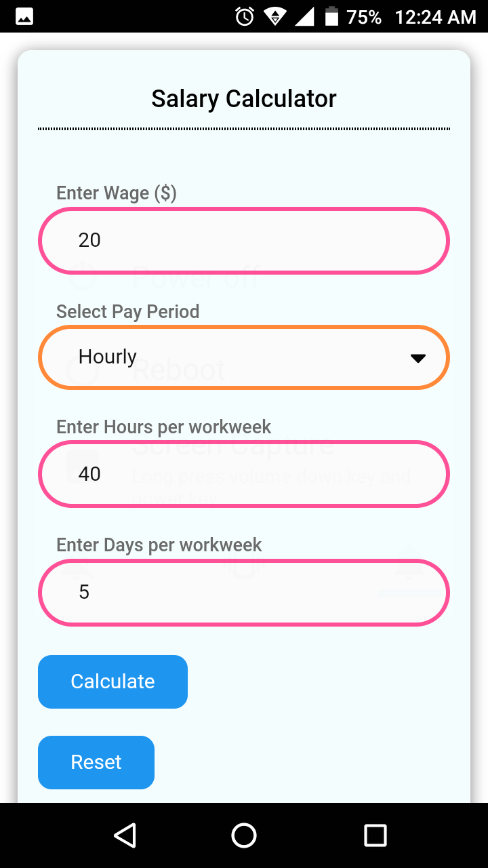Tap the Wi-Fi signal icon

(x=274, y=16)
